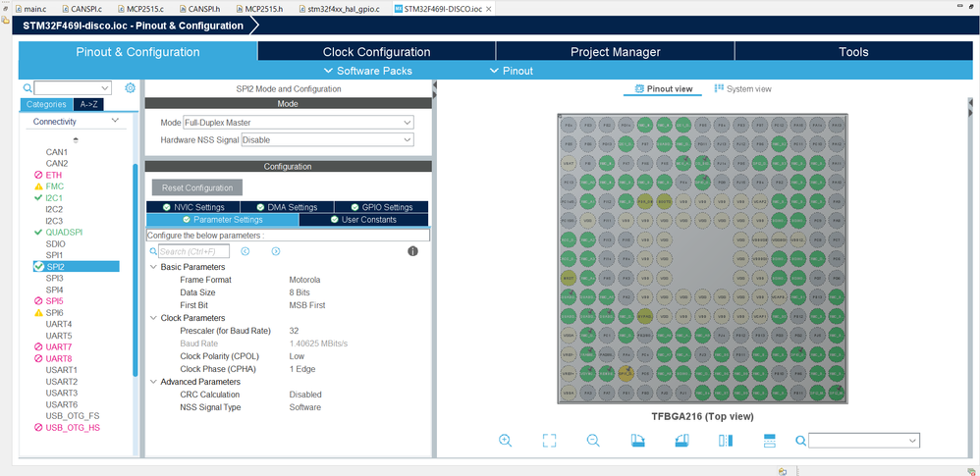Click the SPI6 warning icon
980x476 pixels.
coord(38,312)
